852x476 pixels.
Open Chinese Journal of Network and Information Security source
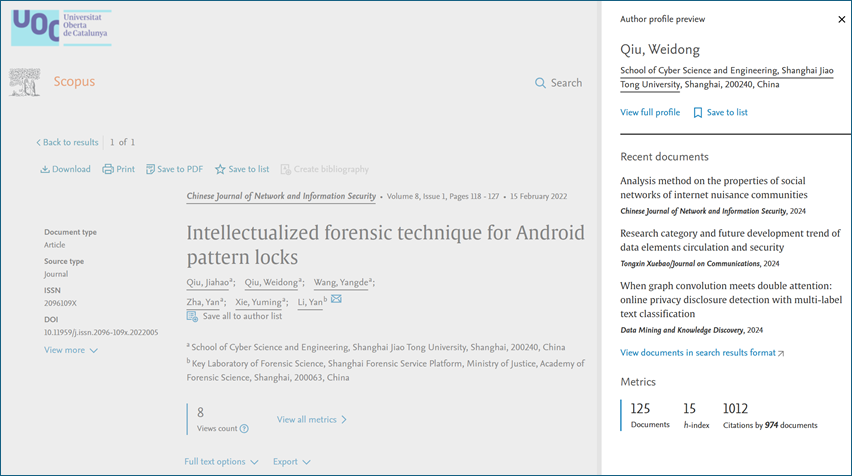pos(281,197)
